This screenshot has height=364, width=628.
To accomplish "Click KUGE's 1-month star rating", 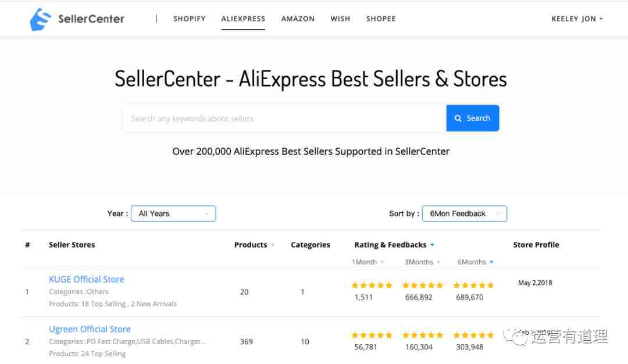I will pyautogui.click(x=372, y=285).
